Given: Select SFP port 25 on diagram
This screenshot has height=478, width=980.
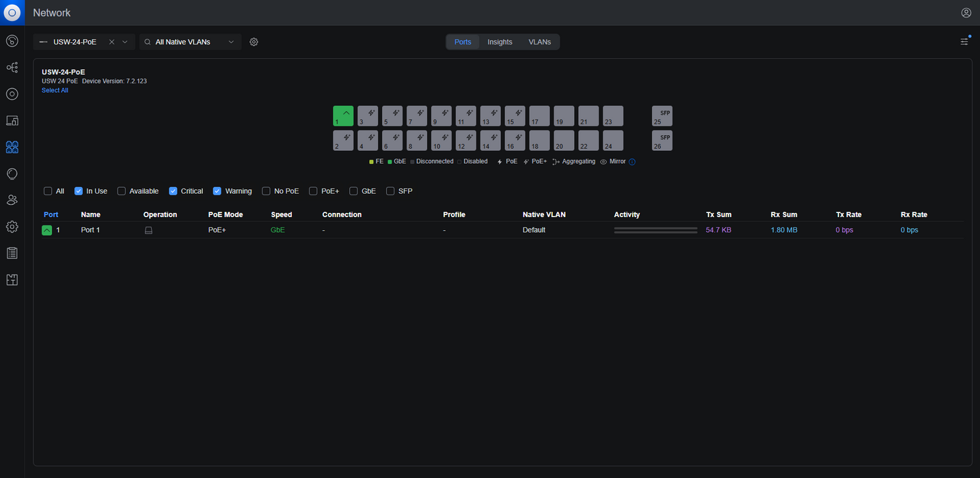Looking at the screenshot, I should tap(662, 116).
